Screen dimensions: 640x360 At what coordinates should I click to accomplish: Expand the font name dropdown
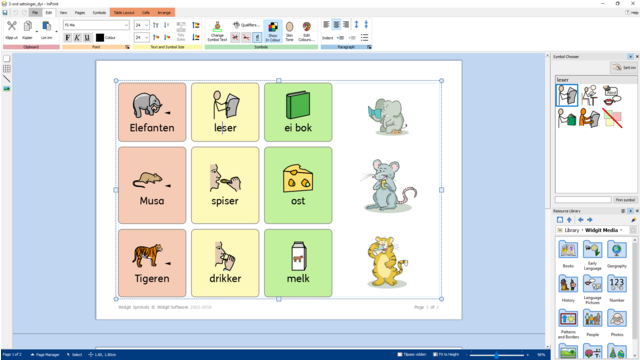[x=126, y=25]
